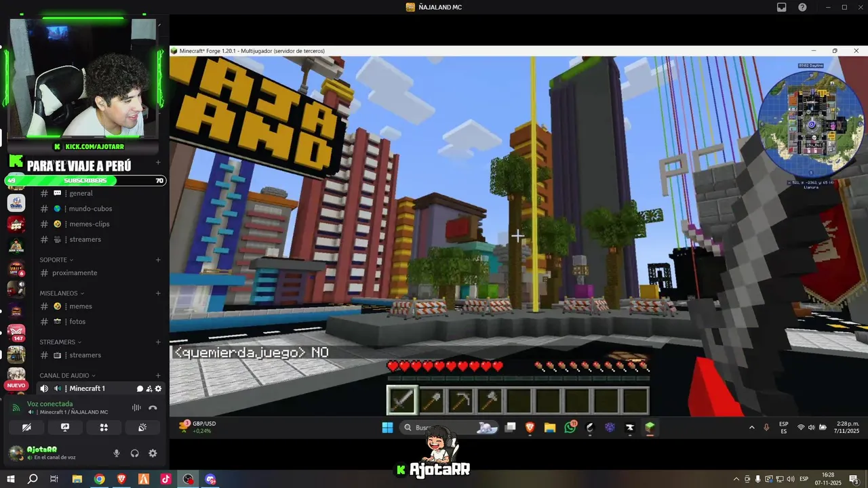Deafen with the headphones icon
The height and width of the screenshot is (488, 868).
click(x=134, y=453)
